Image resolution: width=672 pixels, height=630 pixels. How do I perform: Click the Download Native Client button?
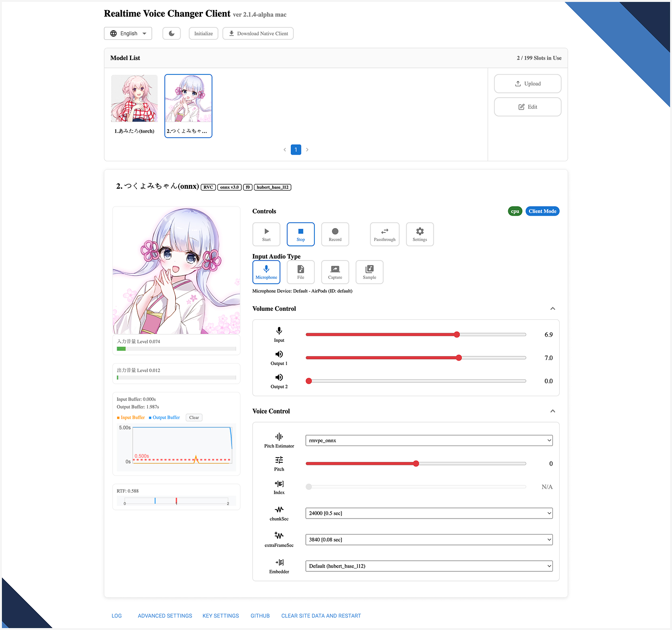258,34
